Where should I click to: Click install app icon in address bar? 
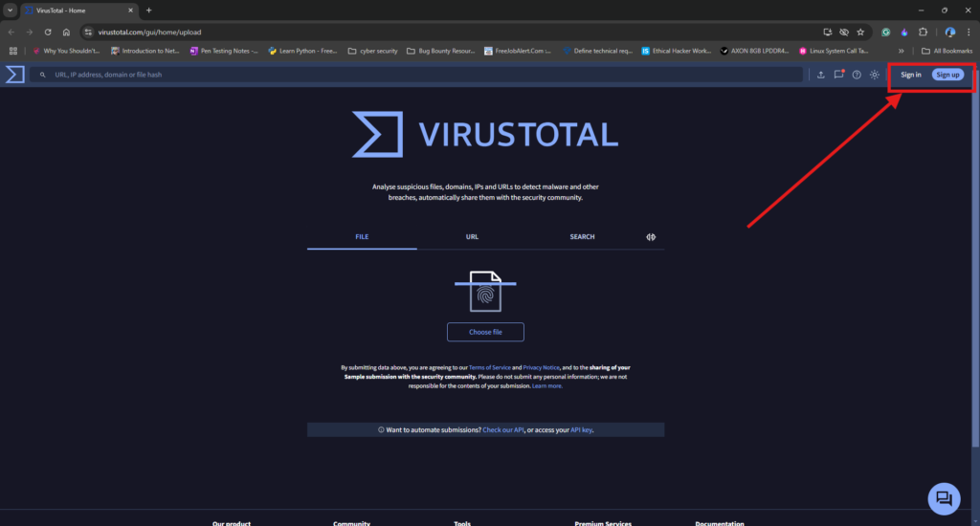click(x=828, y=32)
